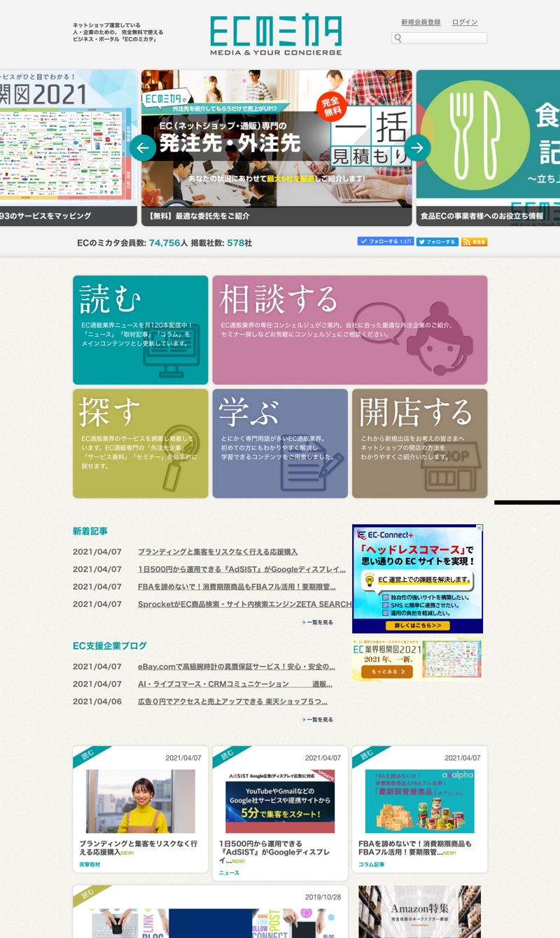Viewport: 560px width, 938px height.
Task: Focus the site search input field
Action: click(440, 38)
